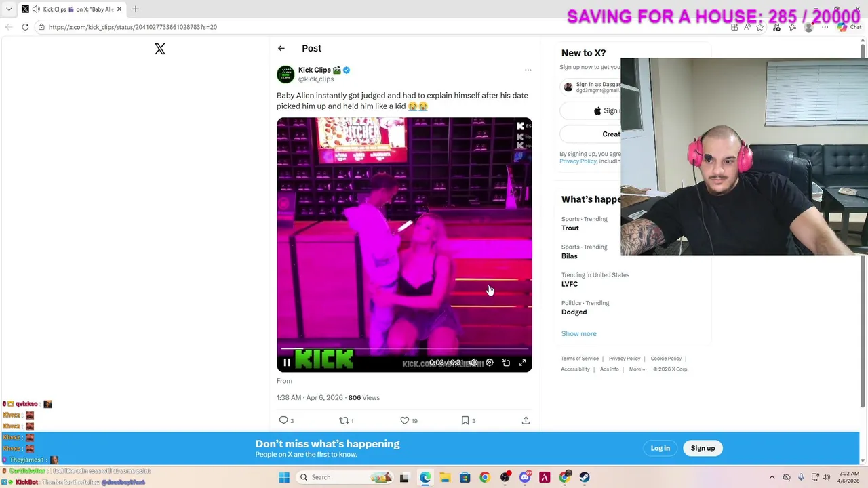The height and width of the screenshot is (488, 868).
Task: Open Discord from the taskbar
Action: point(525,477)
